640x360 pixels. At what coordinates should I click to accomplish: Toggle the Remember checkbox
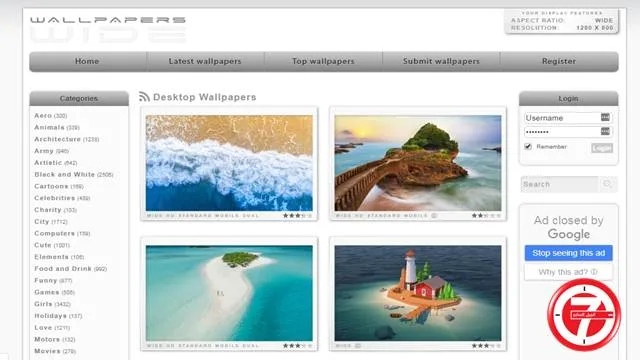[x=528, y=146]
